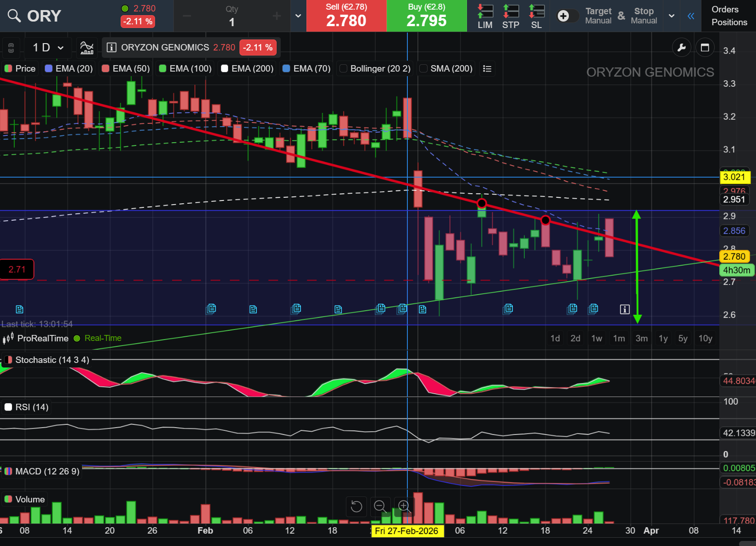Click the SL stop-loss order icon
756x546 pixels.
pos(536,16)
